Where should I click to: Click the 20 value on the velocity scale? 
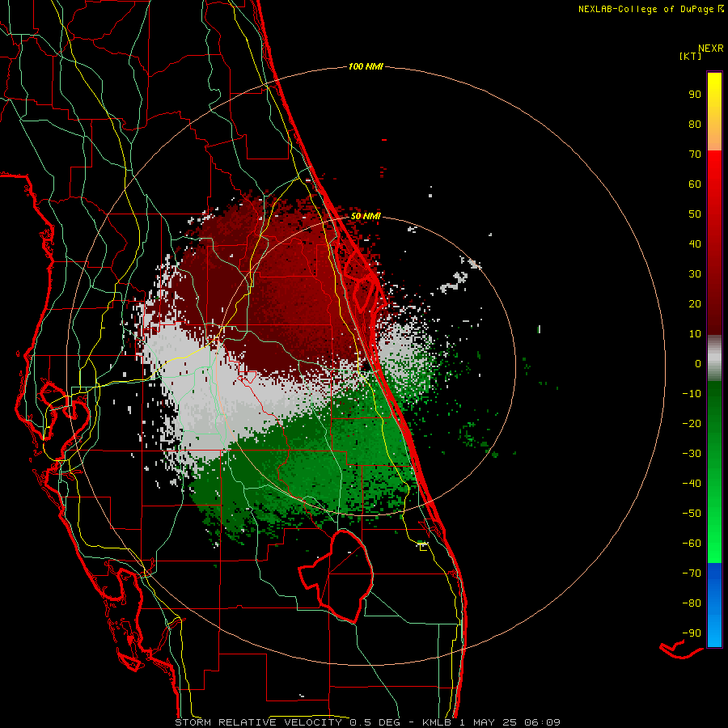pos(695,303)
